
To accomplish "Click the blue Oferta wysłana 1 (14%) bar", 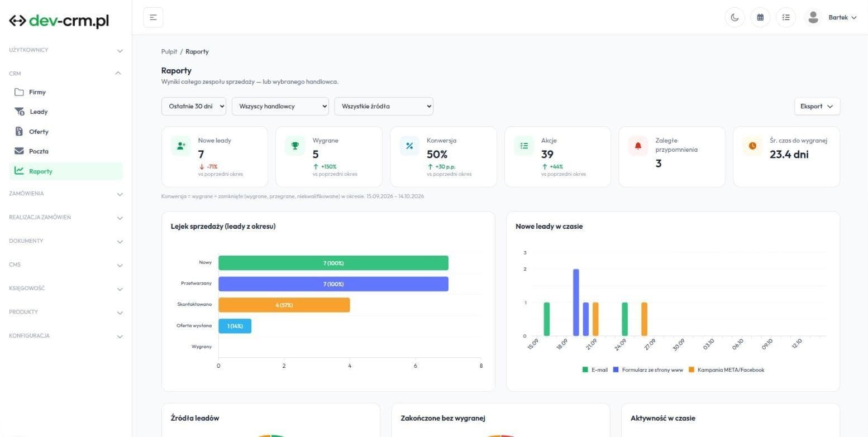I will click(x=235, y=326).
